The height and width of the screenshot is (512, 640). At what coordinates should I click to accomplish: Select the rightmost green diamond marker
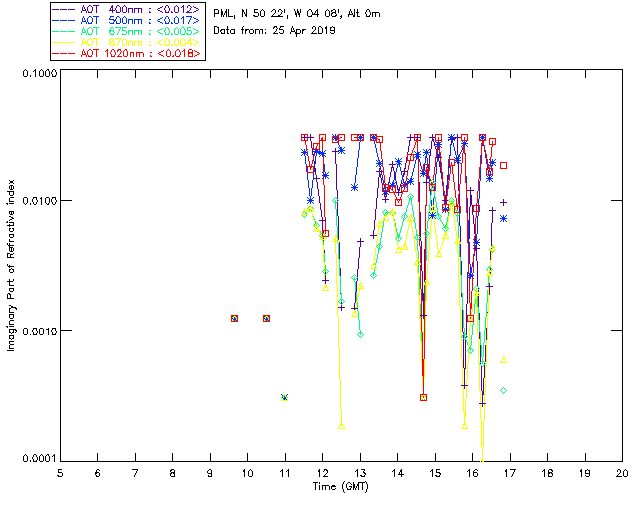tap(504, 390)
